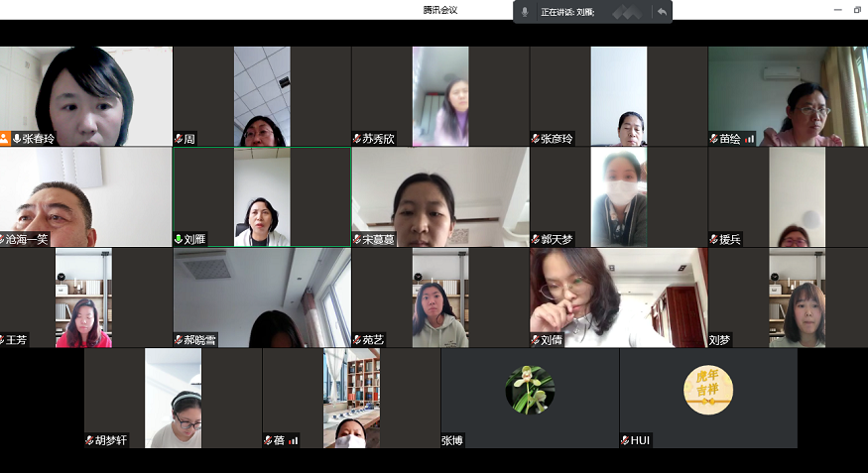The width and height of the screenshot is (868, 473).
Task: Click the muted mic icon beside HUI
Action: pyautogui.click(x=625, y=440)
